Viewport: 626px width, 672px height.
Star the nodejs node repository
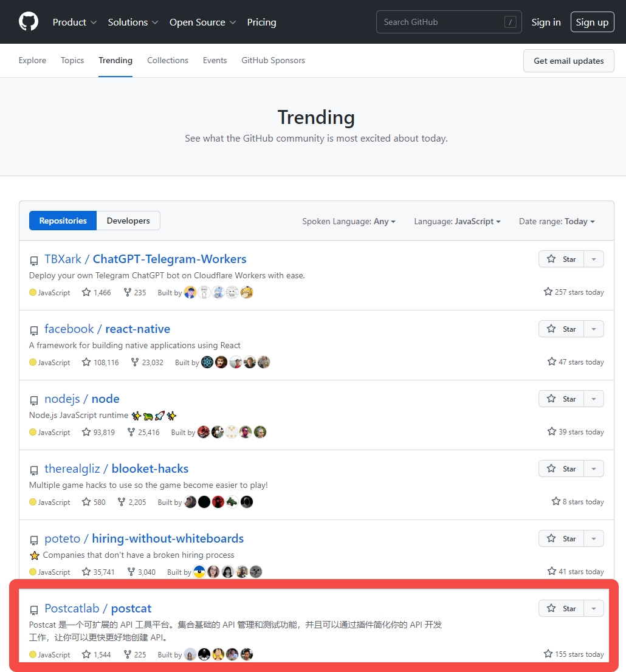tap(561, 399)
